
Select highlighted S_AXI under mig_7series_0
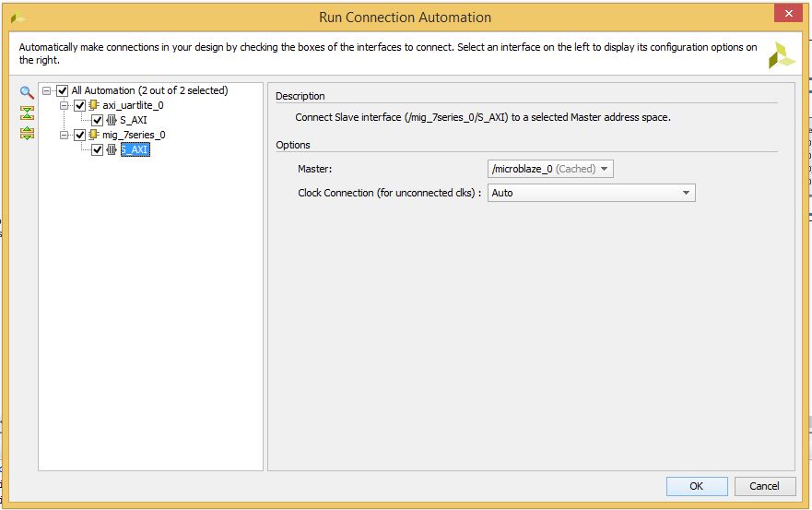click(135, 149)
